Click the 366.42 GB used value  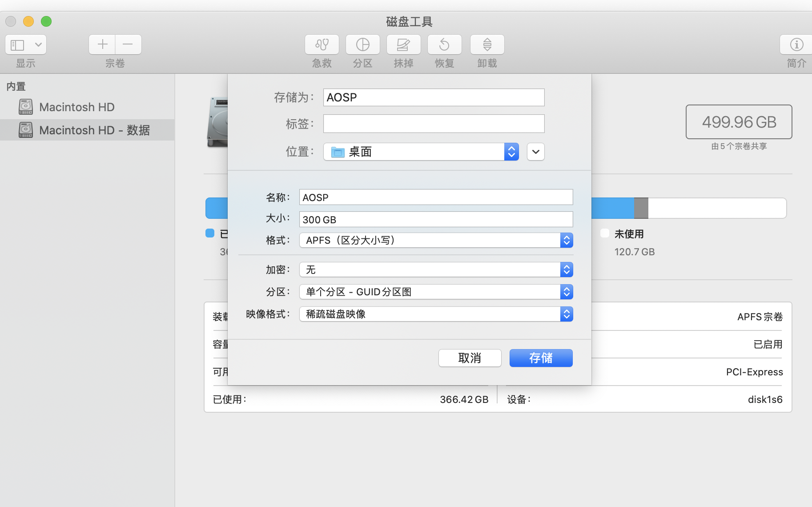(464, 399)
